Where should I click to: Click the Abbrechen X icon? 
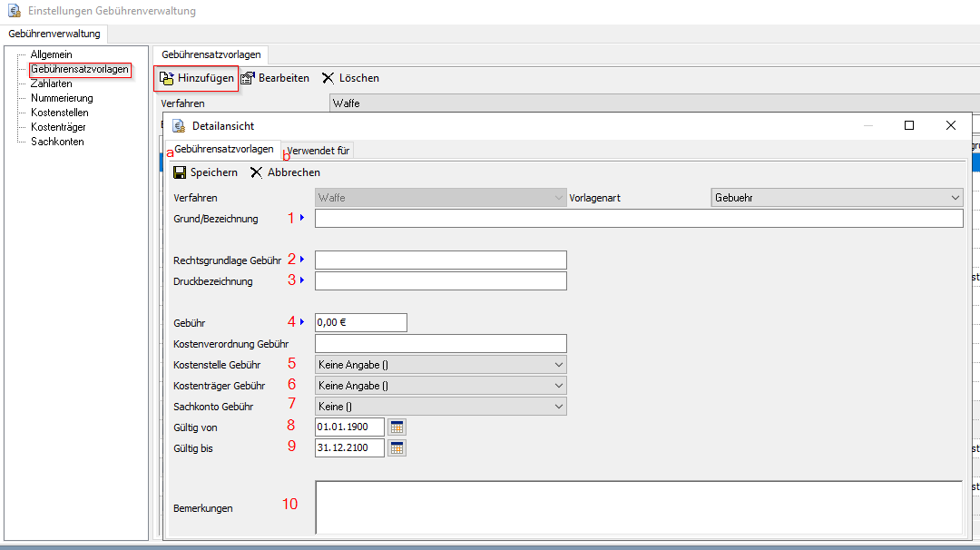[x=257, y=172]
